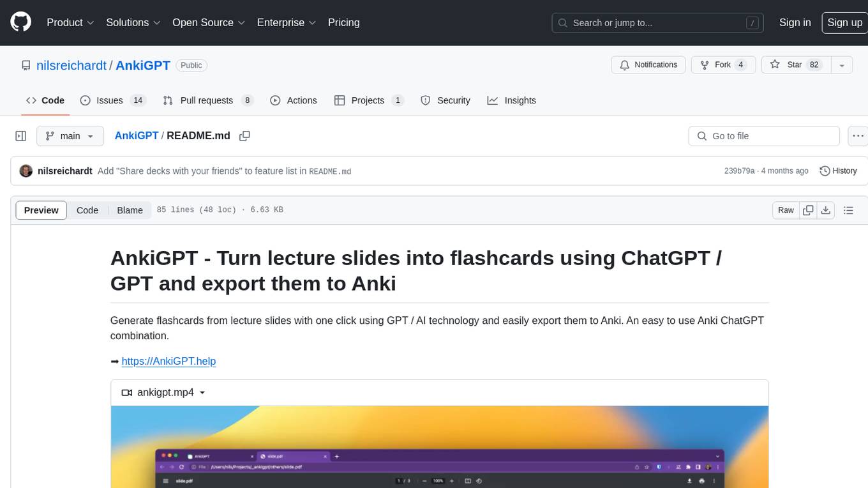Viewport: 868px width, 488px height.
Task: Focus the Go to file field
Action: coord(764,136)
